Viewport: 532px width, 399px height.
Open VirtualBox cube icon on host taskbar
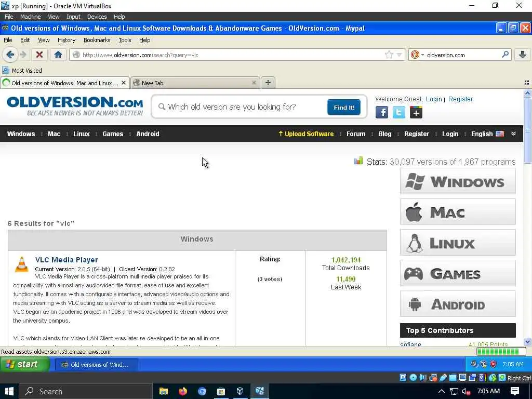click(x=240, y=391)
